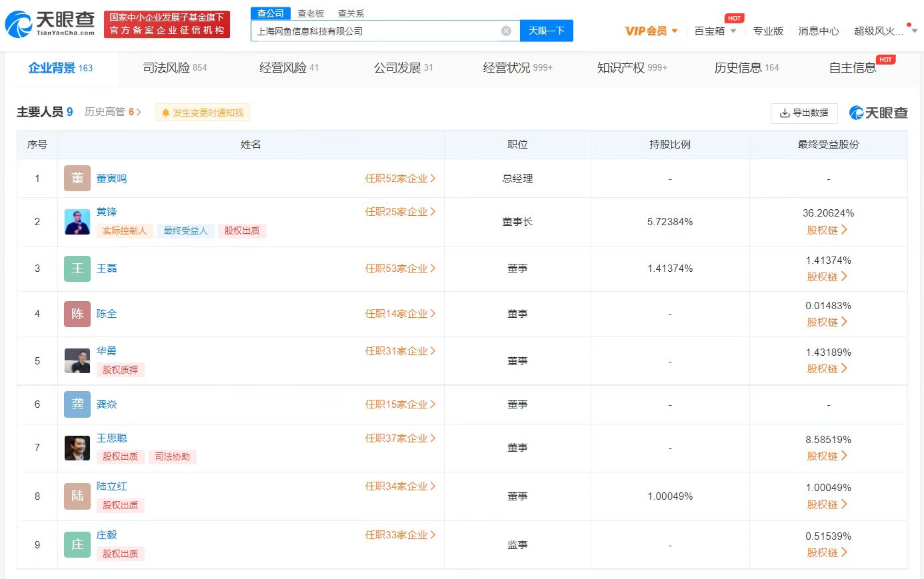This screenshot has height=579, width=924.
Task: Click the 股权质押 tag on 华勇
Action: pos(120,370)
